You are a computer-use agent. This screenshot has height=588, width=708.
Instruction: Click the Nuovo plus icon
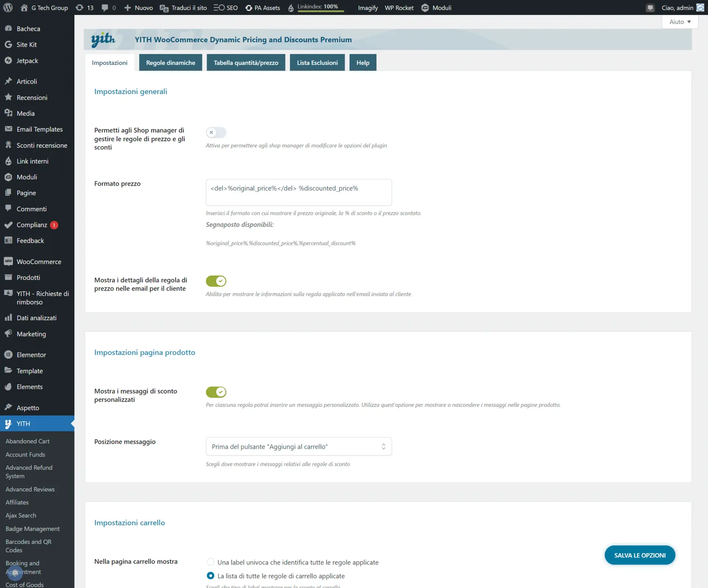(128, 8)
